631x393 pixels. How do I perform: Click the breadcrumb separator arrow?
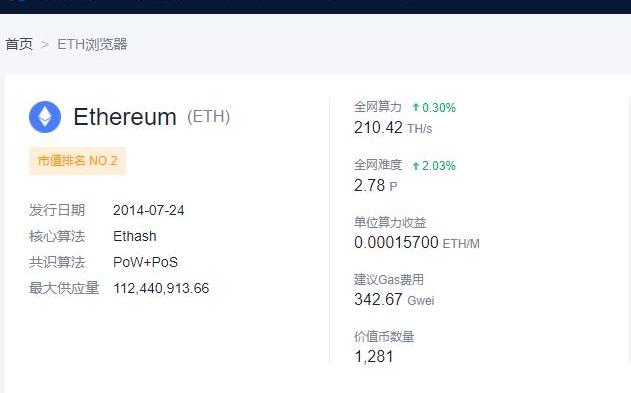tap(45, 44)
